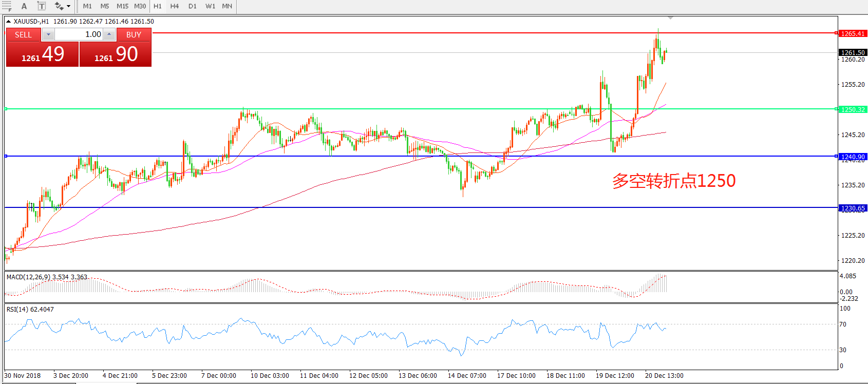
Task: Select the Text Label tool icon
Action: [x=41, y=6]
